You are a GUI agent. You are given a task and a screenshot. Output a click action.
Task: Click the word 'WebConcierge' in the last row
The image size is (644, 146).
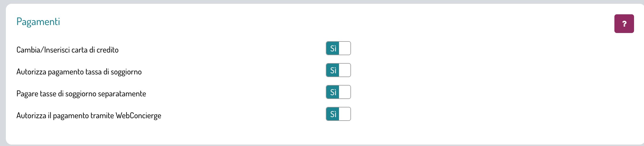tap(139, 116)
